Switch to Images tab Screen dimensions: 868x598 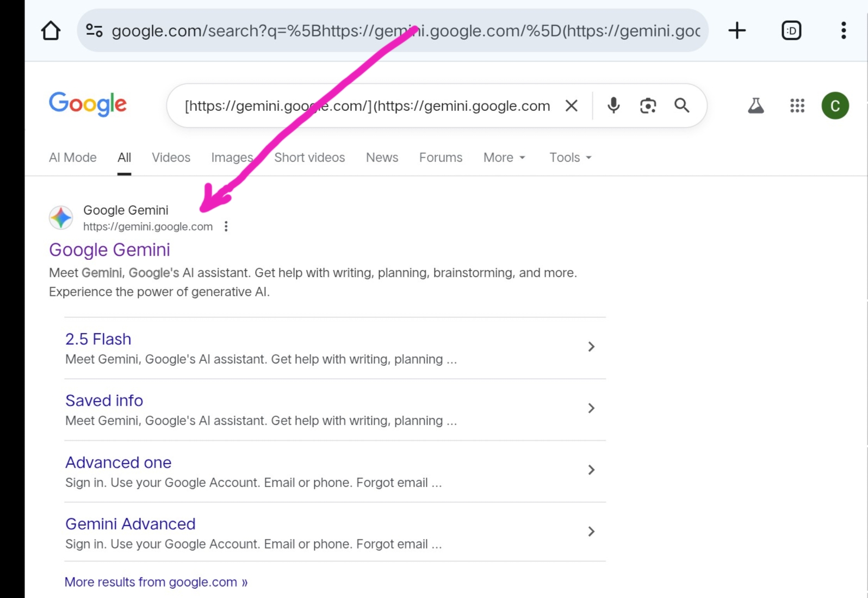tap(232, 158)
